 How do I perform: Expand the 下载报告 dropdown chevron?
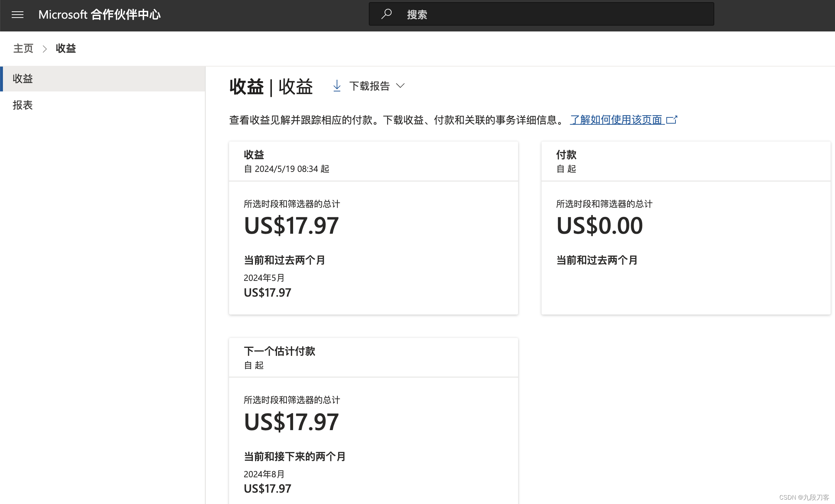pyautogui.click(x=400, y=86)
